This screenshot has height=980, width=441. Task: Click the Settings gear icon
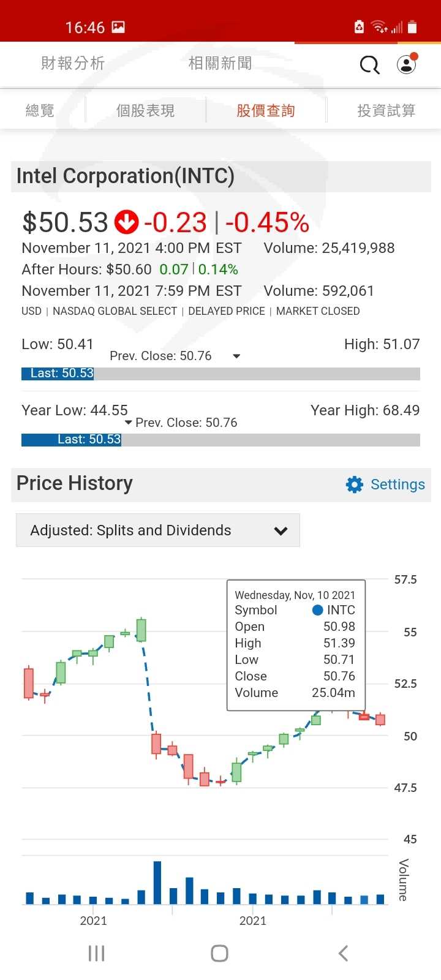pyautogui.click(x=355, y=484)
